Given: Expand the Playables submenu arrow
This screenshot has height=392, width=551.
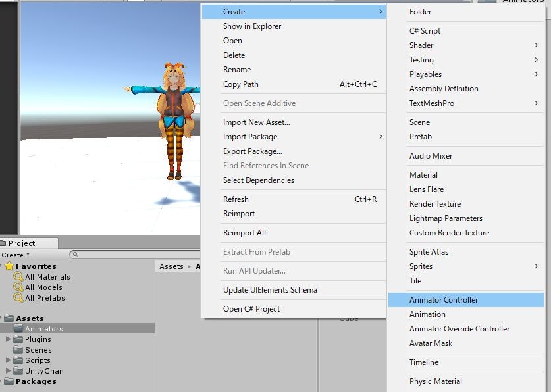Looking at the screenshot, I should [x=536, y=74].
